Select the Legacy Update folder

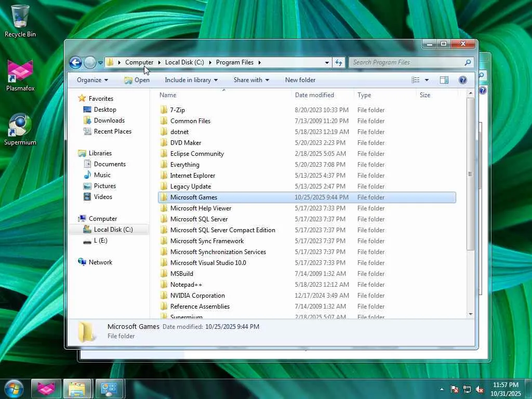(190, 187)
